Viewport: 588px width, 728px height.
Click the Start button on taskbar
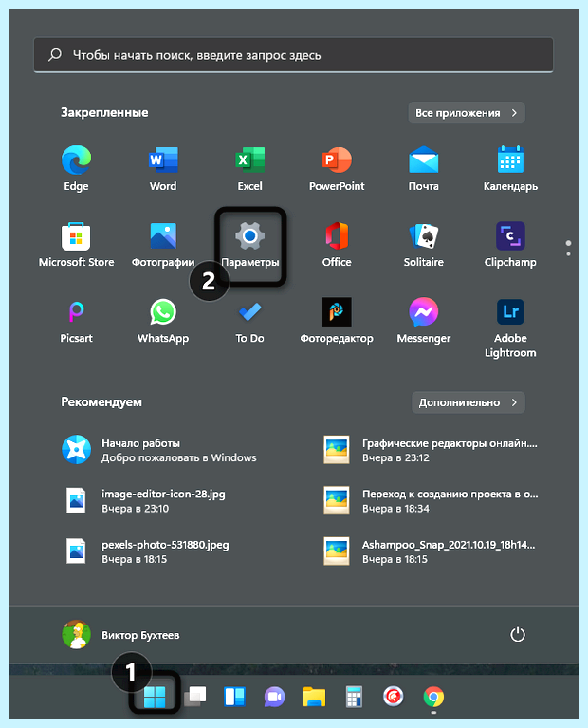click(155, 697)
